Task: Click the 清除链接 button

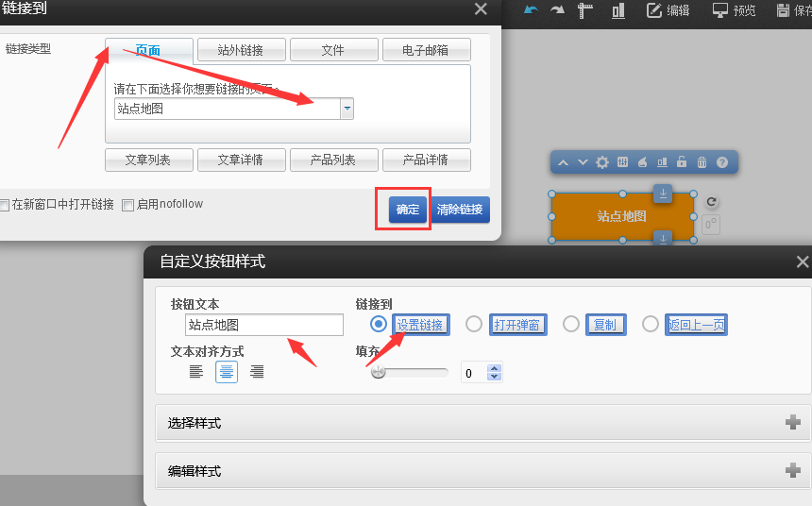Action: [460, 210]
